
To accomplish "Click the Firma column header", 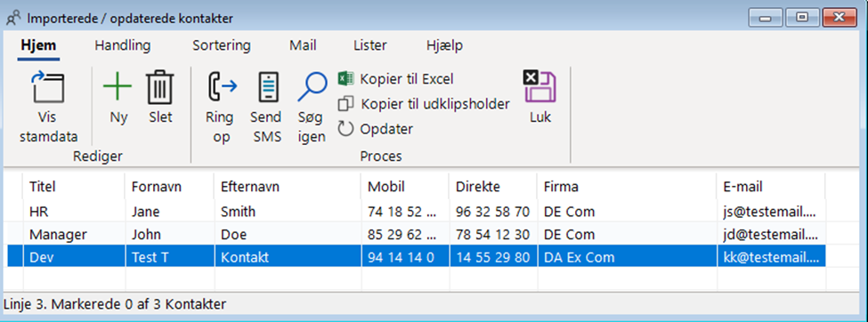I will click(627, 187).
